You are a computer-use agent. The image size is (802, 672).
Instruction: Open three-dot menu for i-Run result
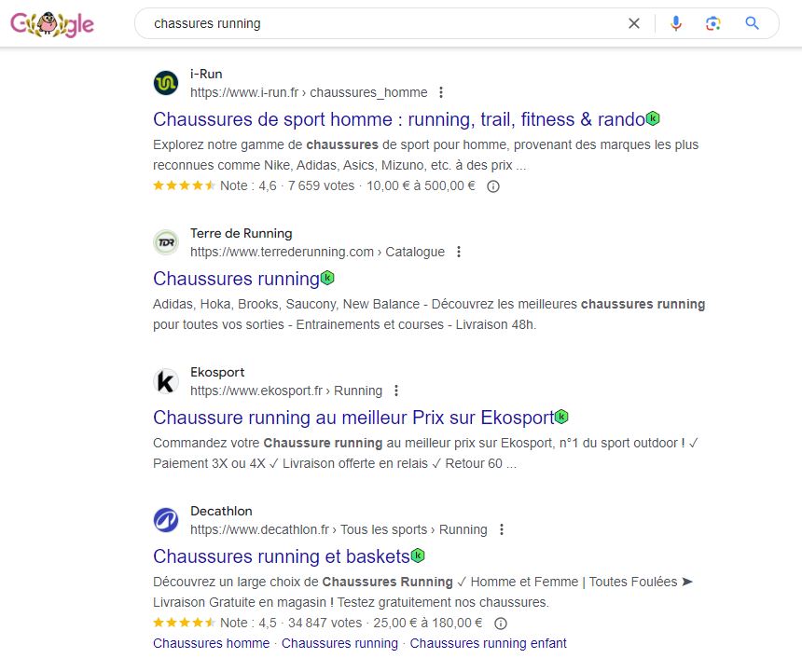point(441,92)
